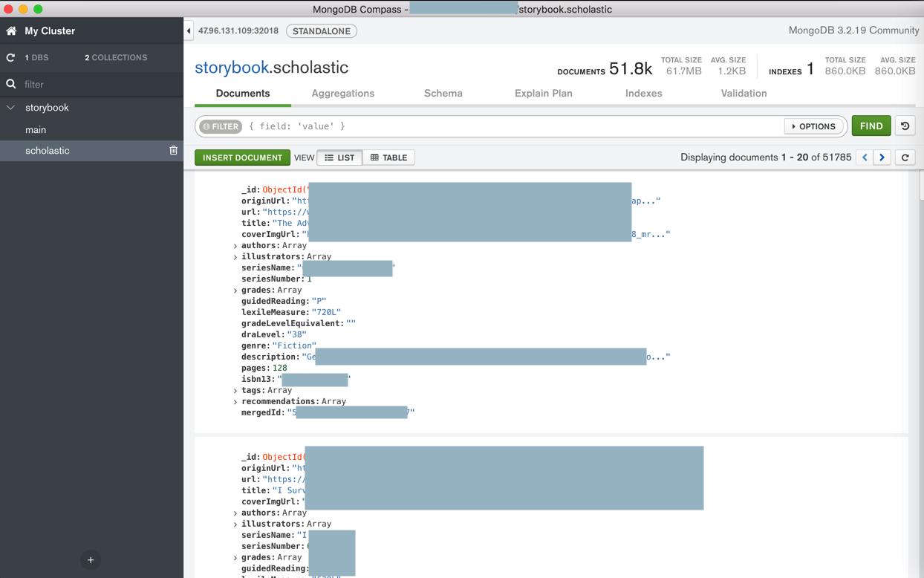Expand tags array in first document

click(235, 391)
